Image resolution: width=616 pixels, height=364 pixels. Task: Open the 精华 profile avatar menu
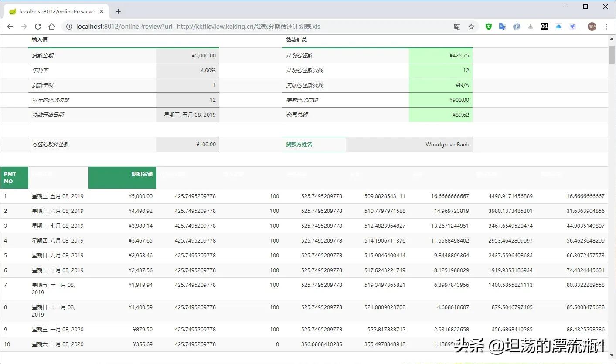tap(592, 27)
